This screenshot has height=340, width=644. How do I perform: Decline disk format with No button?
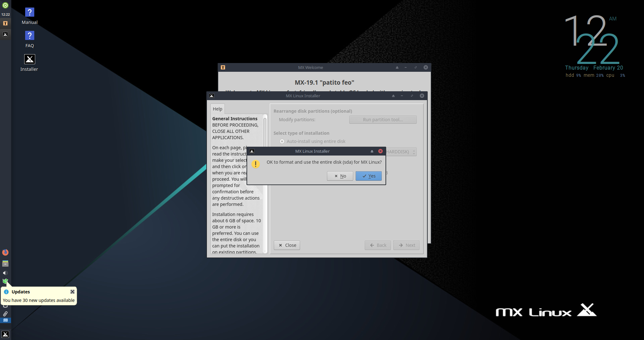340,176
